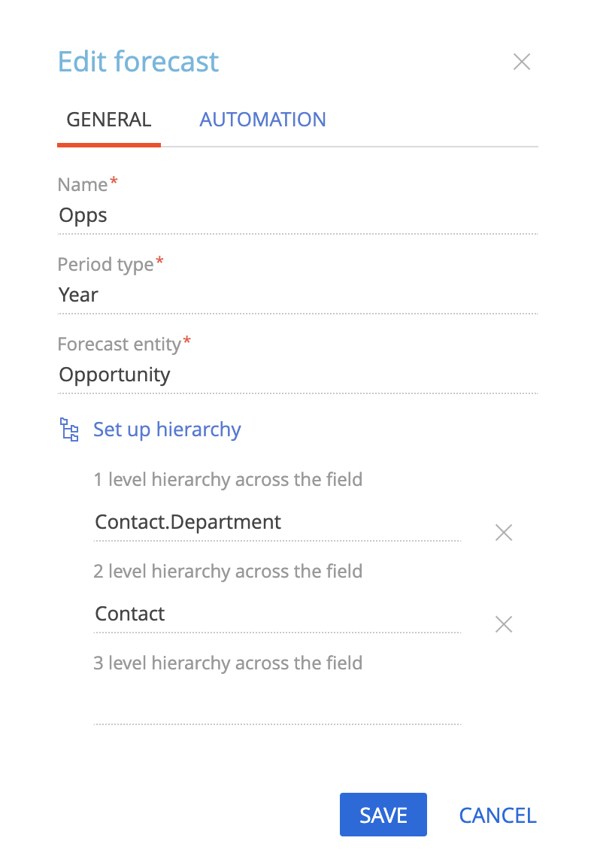The width and height of the screenshot is (594, 868).
Task: Cancel editing the forecast
Action: coord(498,815)
